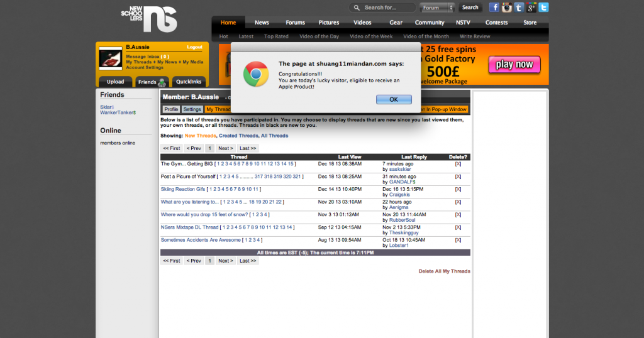Open Account Settings link
644x338 pixels.
tap(145, 67)
